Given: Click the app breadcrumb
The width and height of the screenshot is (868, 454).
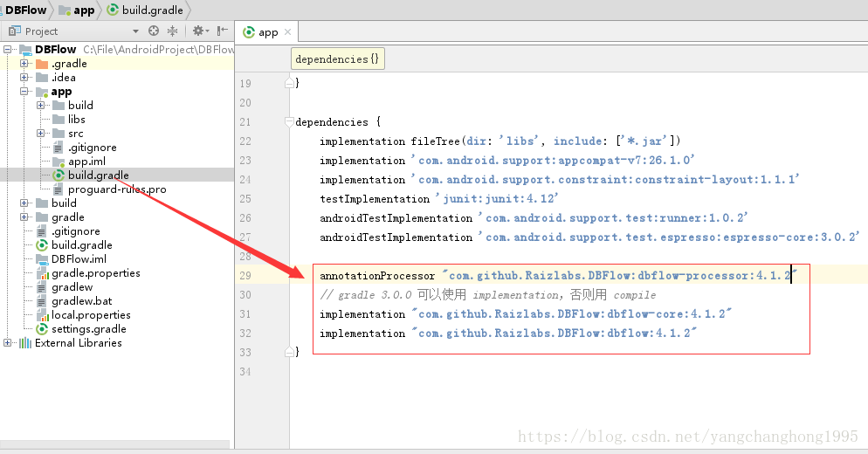Looking at the screenshot, I should [x=77, y=10].
